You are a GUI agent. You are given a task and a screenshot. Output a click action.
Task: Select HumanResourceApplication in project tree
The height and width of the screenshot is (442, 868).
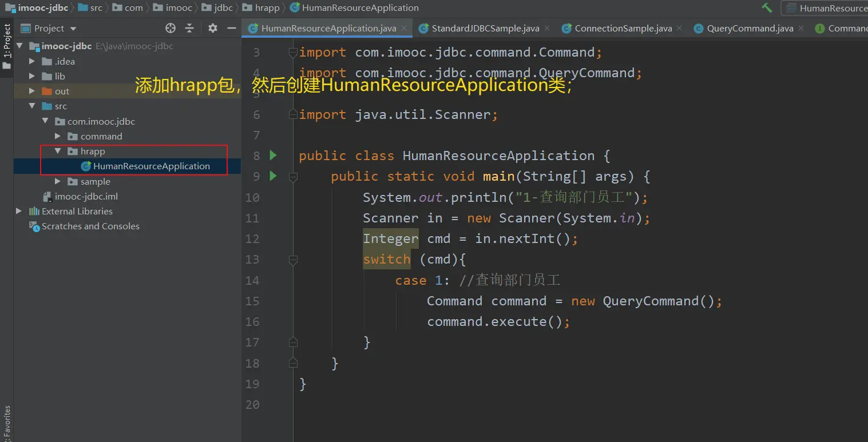[x=151, y=166]
